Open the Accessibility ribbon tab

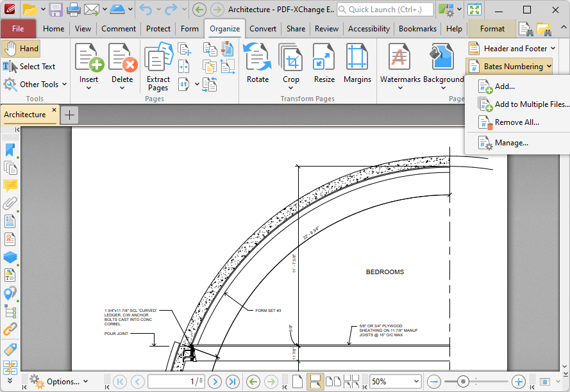(369, 29)
